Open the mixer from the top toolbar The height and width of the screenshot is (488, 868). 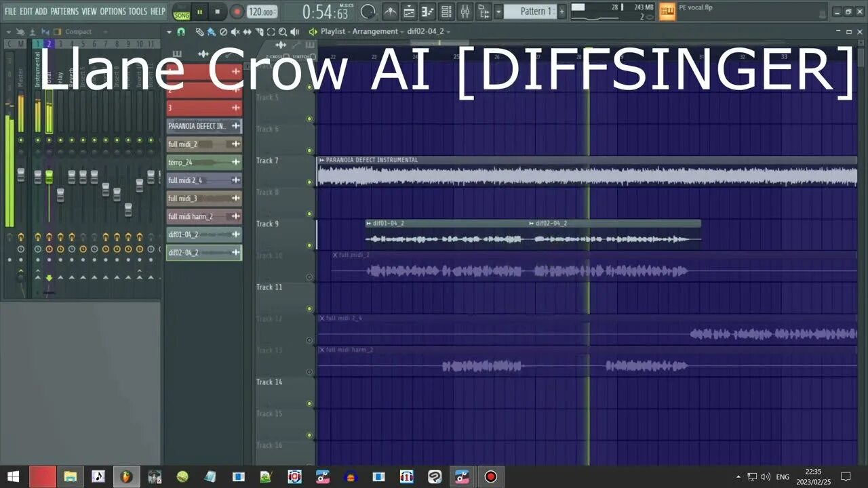click(465, 12)
